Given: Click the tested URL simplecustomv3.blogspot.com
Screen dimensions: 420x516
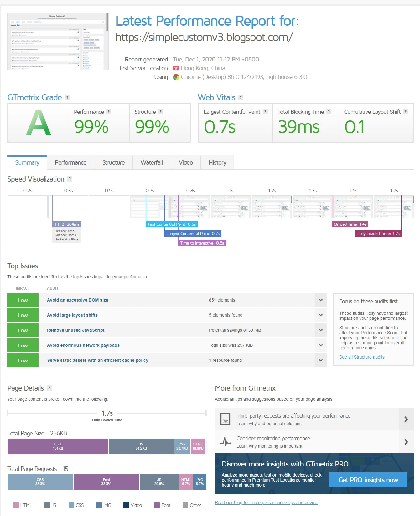Looking at the screenshot, I should (204, 37).
